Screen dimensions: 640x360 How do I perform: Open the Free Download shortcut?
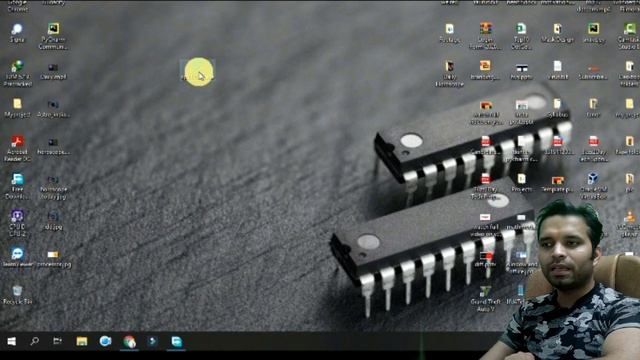[x=17, y=186]
